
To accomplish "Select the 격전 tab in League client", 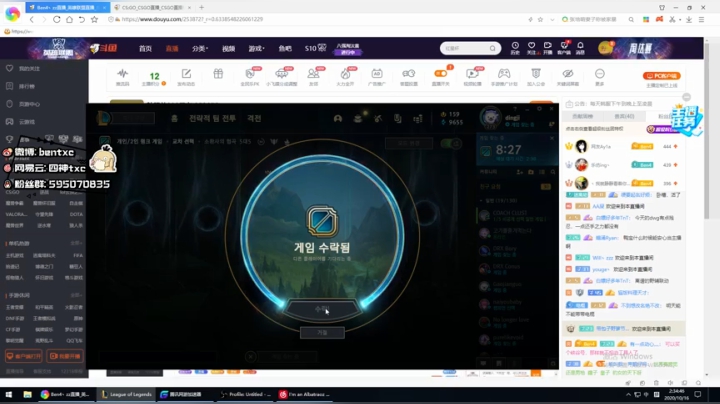I will pyautogui.click(x=254, y=118).
